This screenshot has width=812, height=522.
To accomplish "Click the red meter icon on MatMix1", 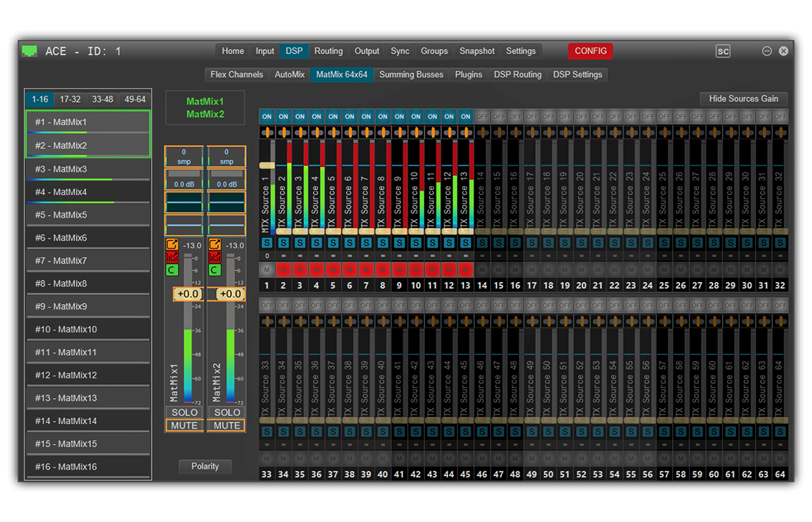I will 172,258.
